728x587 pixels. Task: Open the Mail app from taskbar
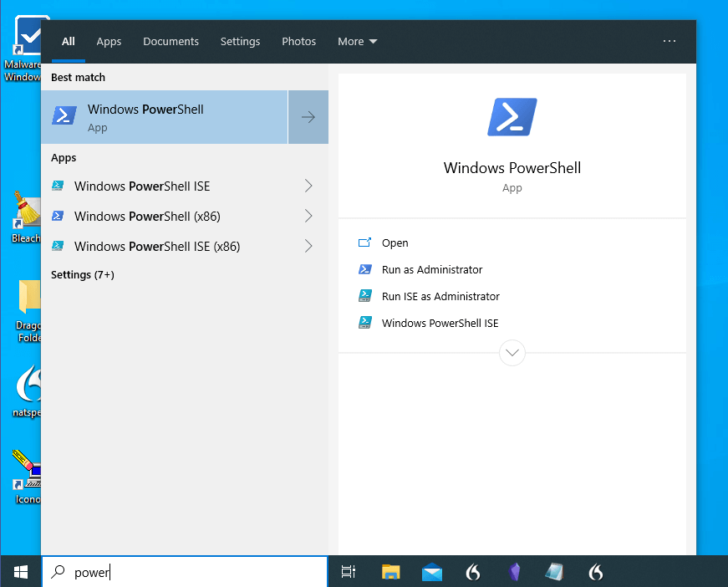pos(432,572)
